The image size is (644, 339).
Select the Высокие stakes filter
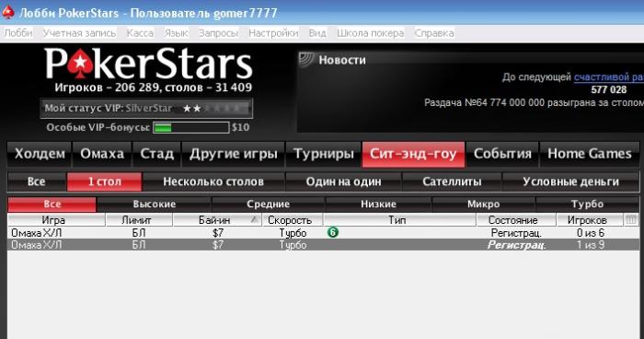(x=154, y=205)
